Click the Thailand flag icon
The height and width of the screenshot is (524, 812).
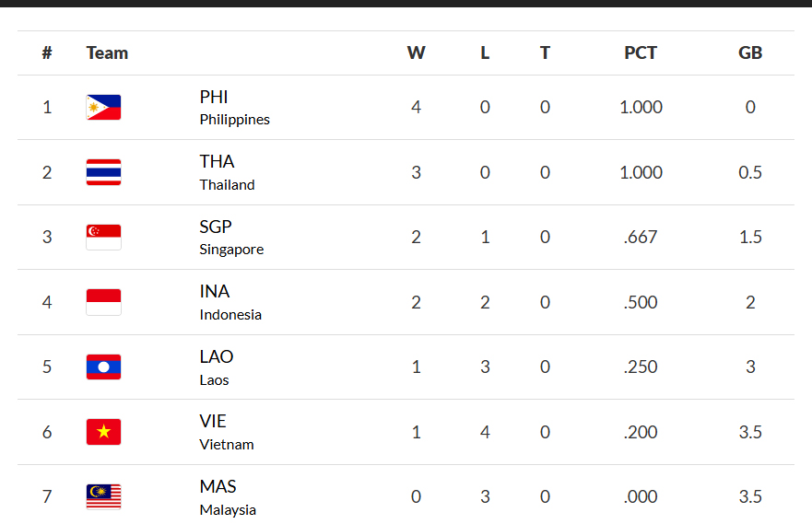(x=103, y=172)
